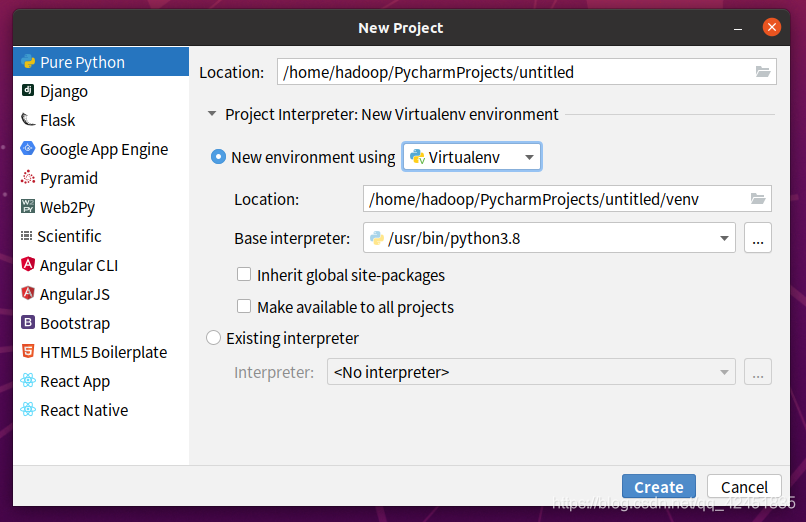Image resolution: width=806 pixels, height=522 pixels.
Task: Select New environment using radio button
Action: point(218,157)
